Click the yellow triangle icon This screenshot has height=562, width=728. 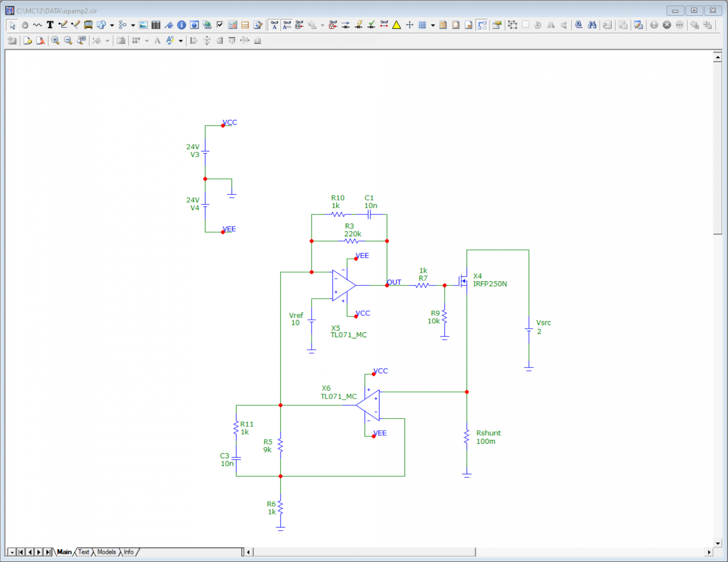coord(397,25)
